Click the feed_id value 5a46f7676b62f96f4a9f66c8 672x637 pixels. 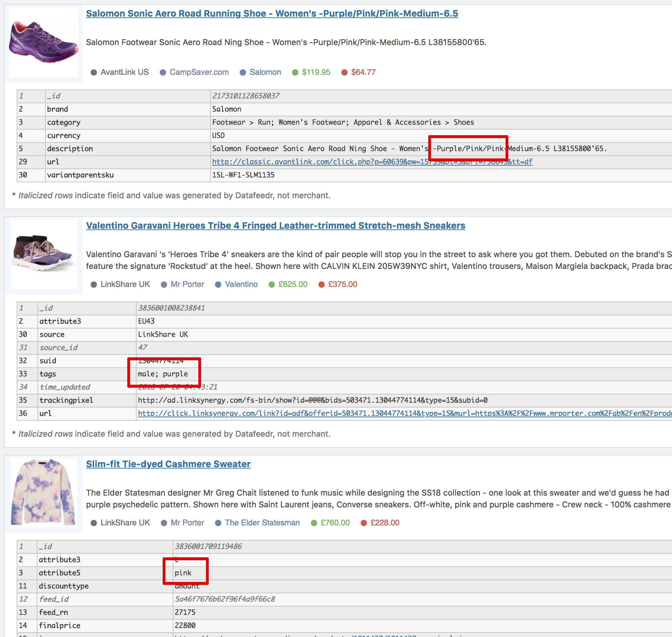pyautogui.click(x=225, y=599)
